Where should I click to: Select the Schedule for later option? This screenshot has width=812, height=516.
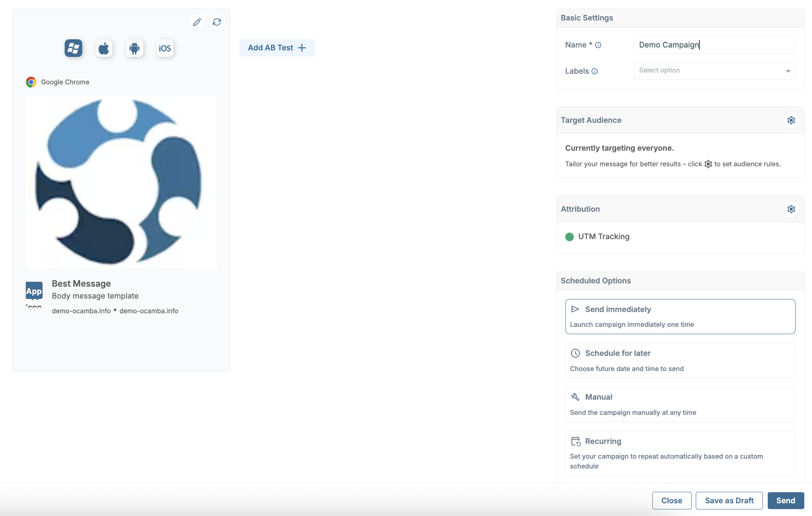tap(680, 360)
